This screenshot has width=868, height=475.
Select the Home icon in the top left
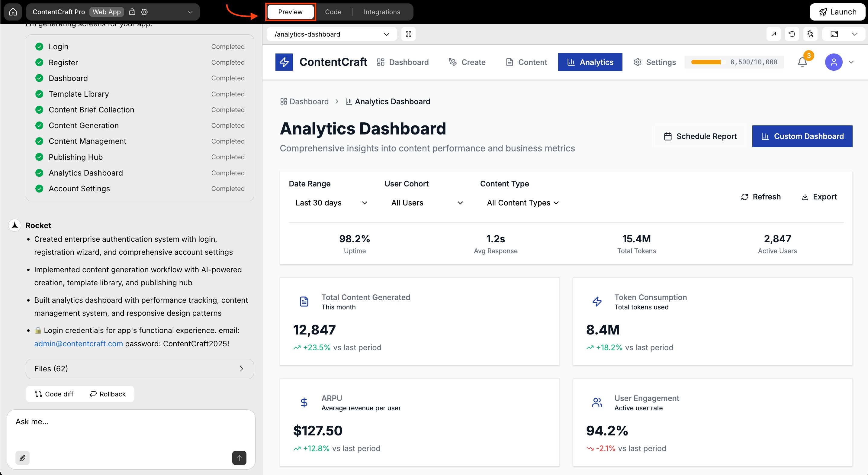tap(13, 11)
